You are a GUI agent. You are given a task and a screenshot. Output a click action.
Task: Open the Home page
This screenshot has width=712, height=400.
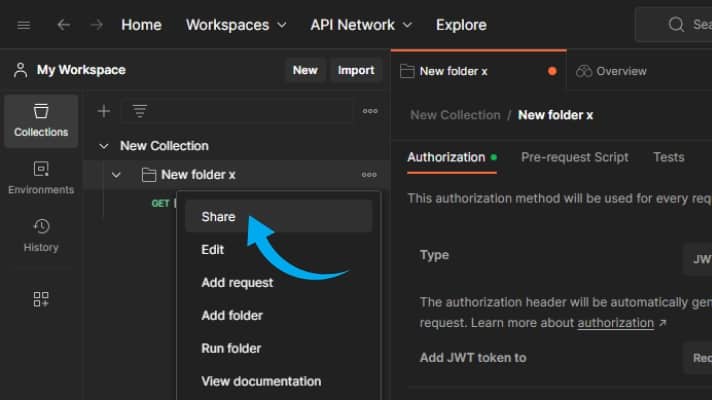tap(141, 25)
